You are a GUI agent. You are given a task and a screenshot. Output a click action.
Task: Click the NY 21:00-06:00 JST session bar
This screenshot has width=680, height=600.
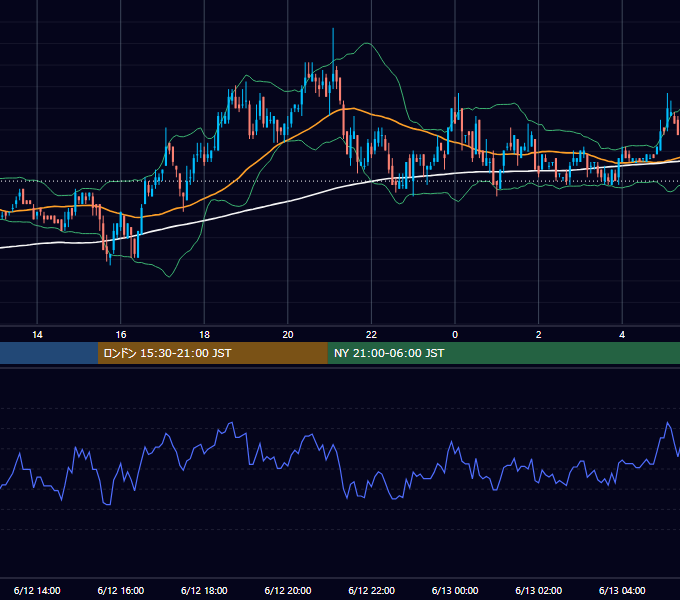[503, 353]
